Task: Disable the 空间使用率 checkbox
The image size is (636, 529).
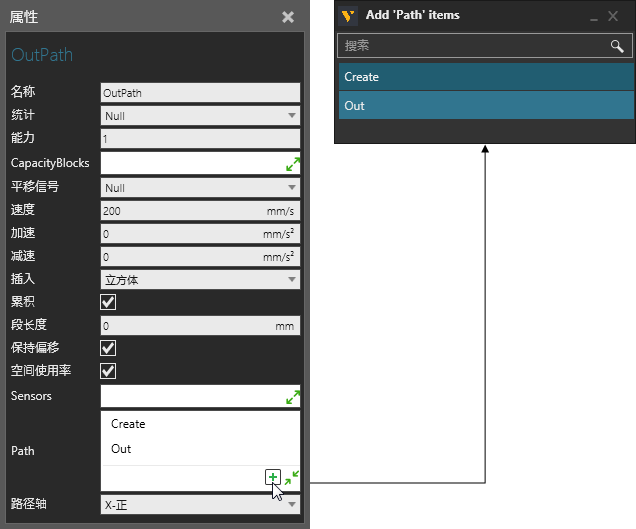Action: tap(109, 371)
